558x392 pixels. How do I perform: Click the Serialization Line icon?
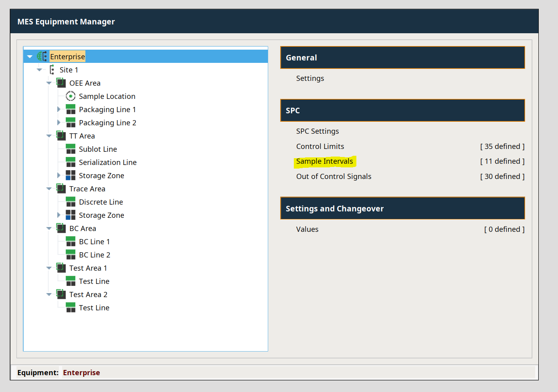coord(71,162)
